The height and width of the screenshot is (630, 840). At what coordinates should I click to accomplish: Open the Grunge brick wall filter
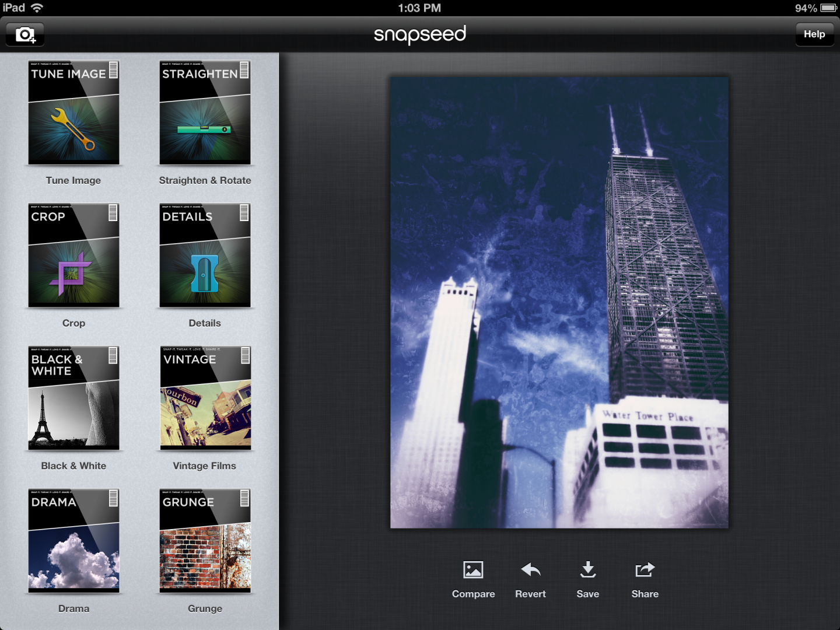(205, 541)
